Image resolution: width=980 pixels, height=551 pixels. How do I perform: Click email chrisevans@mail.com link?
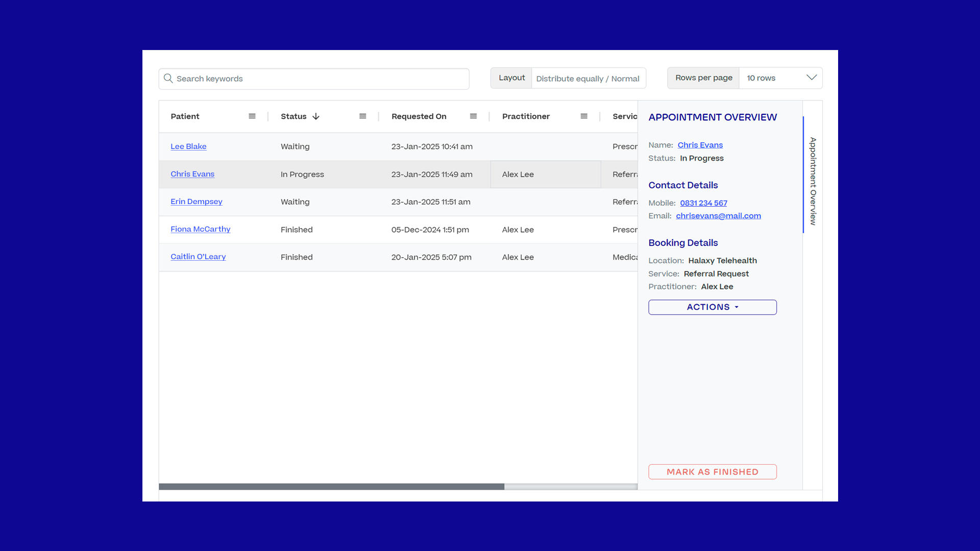click(718, 216)
